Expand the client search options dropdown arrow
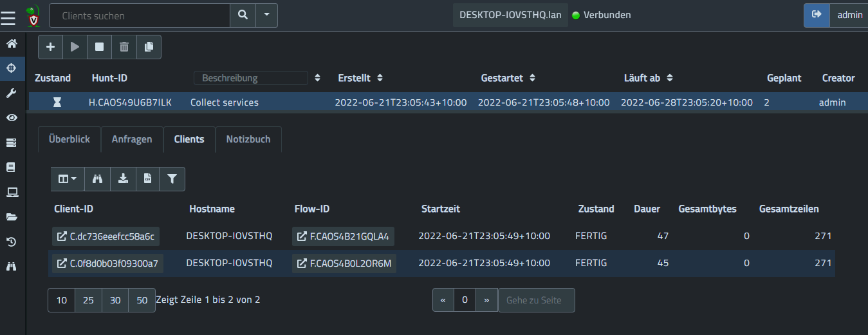868x335 pixels. click(266, 15)
